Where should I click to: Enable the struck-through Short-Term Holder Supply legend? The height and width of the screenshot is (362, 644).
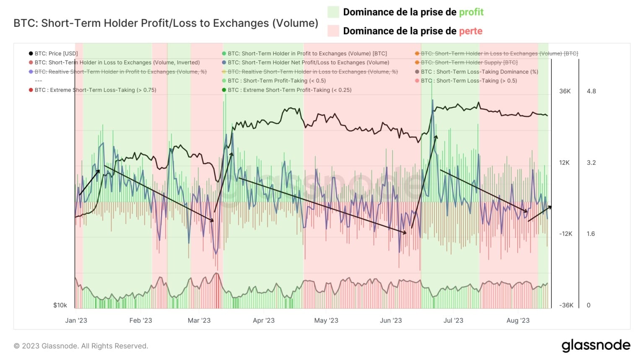(x=466, y=62)
